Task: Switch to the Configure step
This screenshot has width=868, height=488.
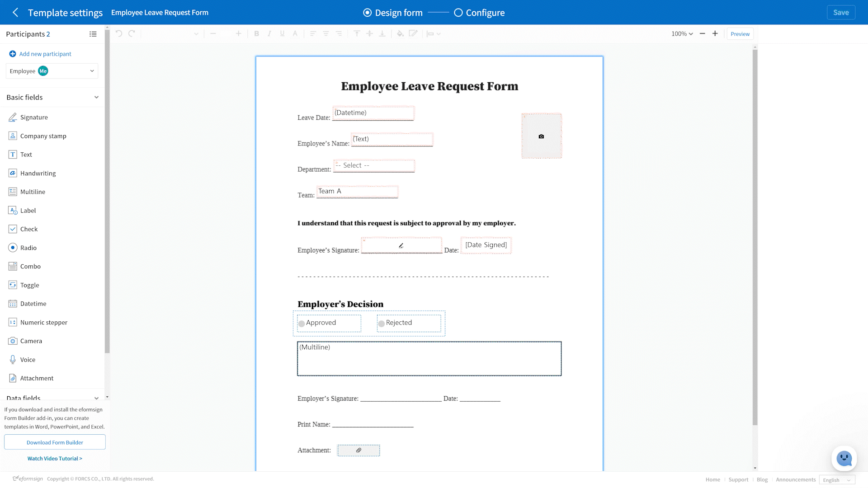Action: [479, 13]
